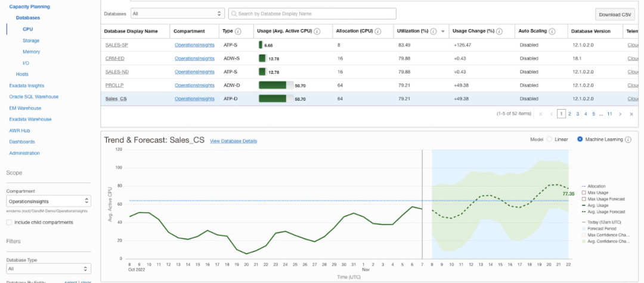This screenshot has width=644, height=283.
Task: Click the Auto Scaling info icon
Action: pyautogui.click(x=553, y=31)
